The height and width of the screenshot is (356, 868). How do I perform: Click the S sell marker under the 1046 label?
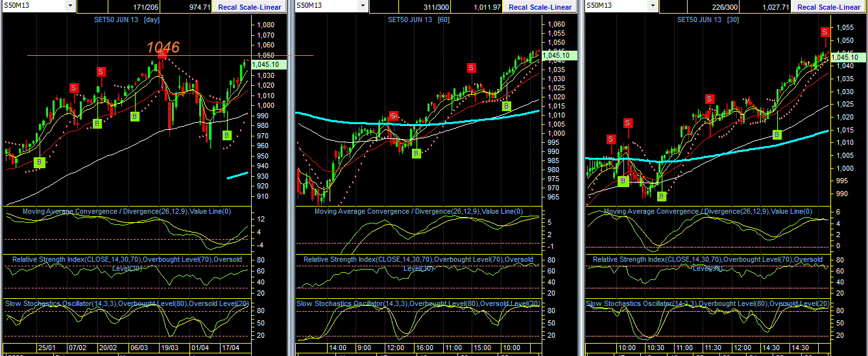click(x=162, y=54)
